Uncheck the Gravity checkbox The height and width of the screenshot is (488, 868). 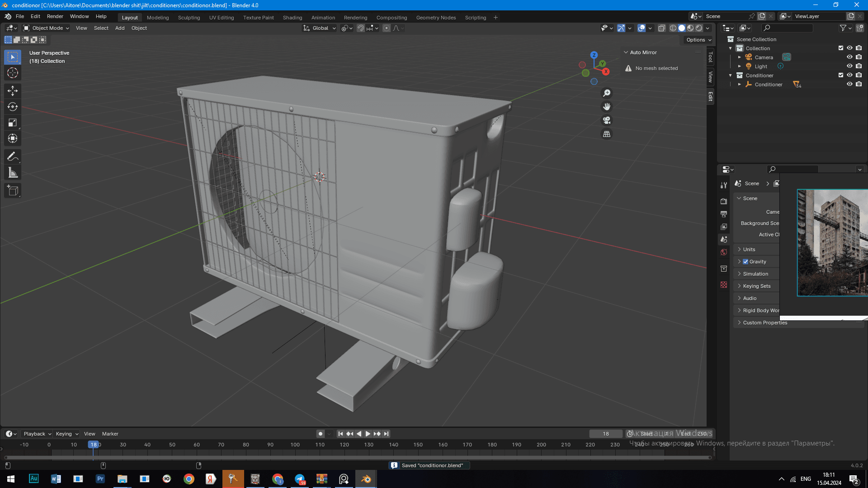point(745,262)
